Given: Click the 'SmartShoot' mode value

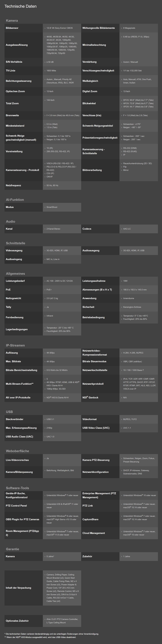Looking at the screenshot, I should (x=52, y=207).
